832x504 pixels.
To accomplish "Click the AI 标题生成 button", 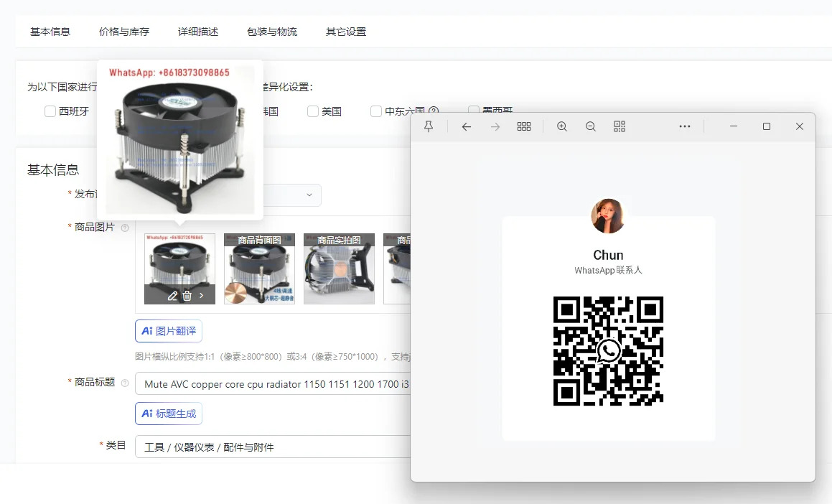I will 169,414.
